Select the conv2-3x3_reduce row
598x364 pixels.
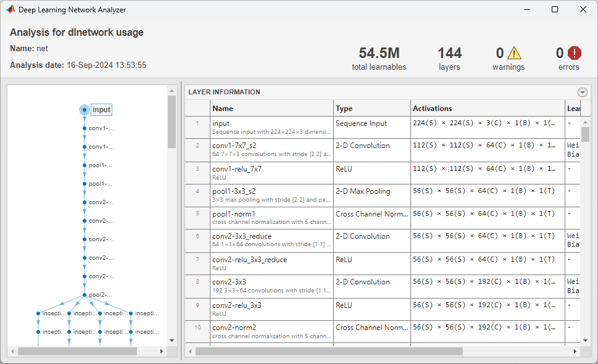click(x=272, y=241)
